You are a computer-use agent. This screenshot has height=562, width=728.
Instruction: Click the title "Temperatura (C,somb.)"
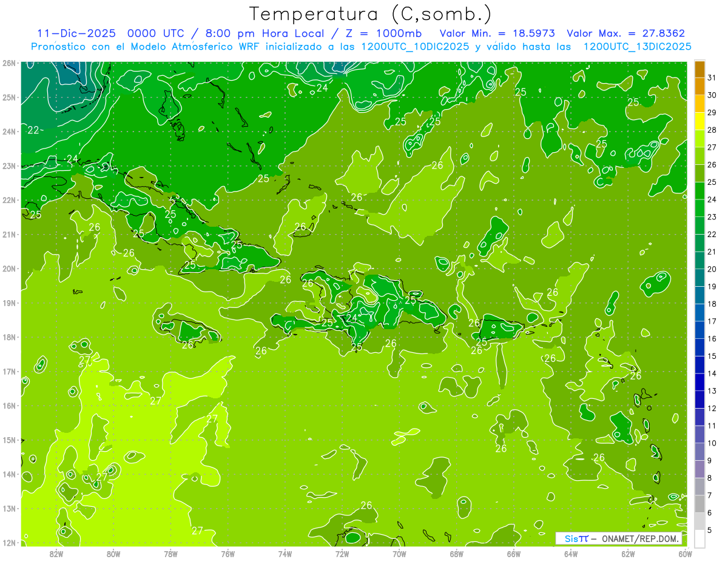tap(371, 14)
